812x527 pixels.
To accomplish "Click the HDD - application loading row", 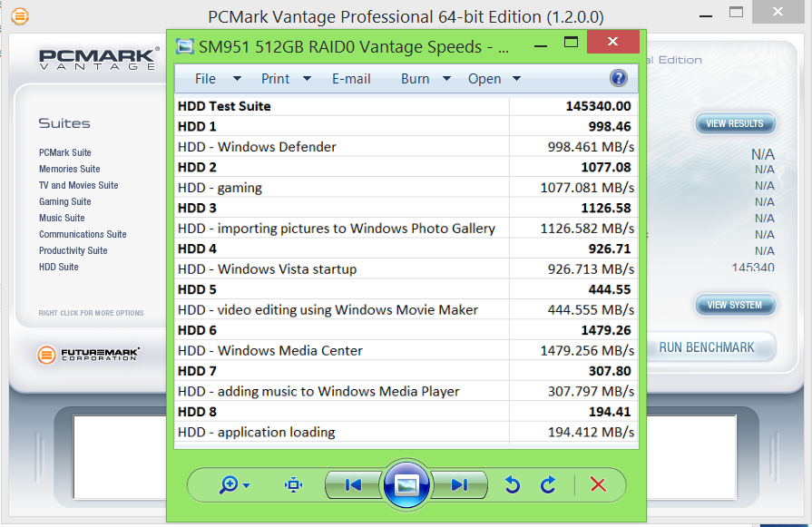I will point(406,433).
